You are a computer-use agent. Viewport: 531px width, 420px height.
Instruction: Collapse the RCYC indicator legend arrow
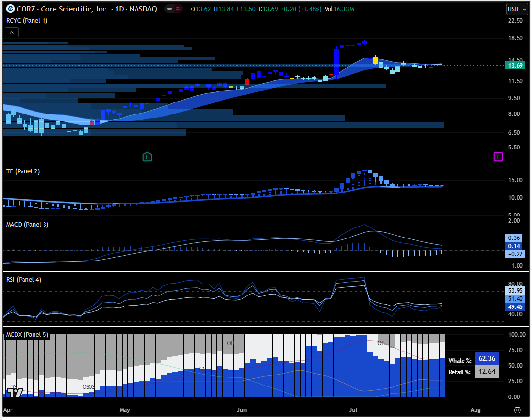click(x=12, y=33)
